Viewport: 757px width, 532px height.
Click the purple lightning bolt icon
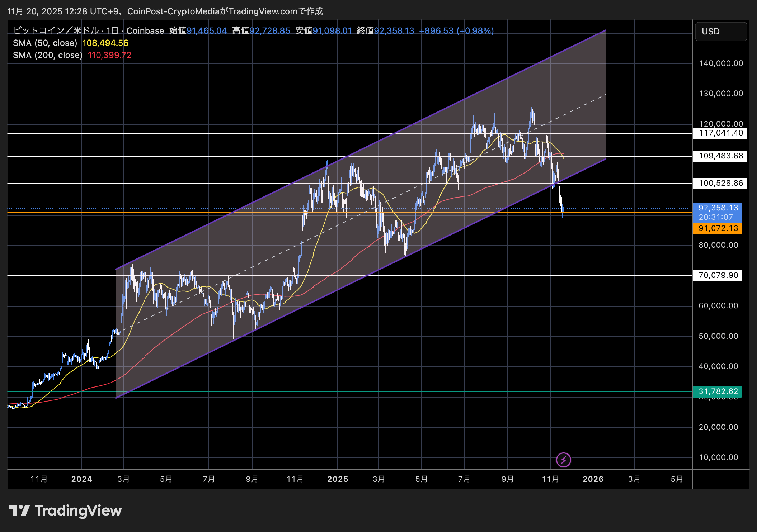click(x=563, y=460)
